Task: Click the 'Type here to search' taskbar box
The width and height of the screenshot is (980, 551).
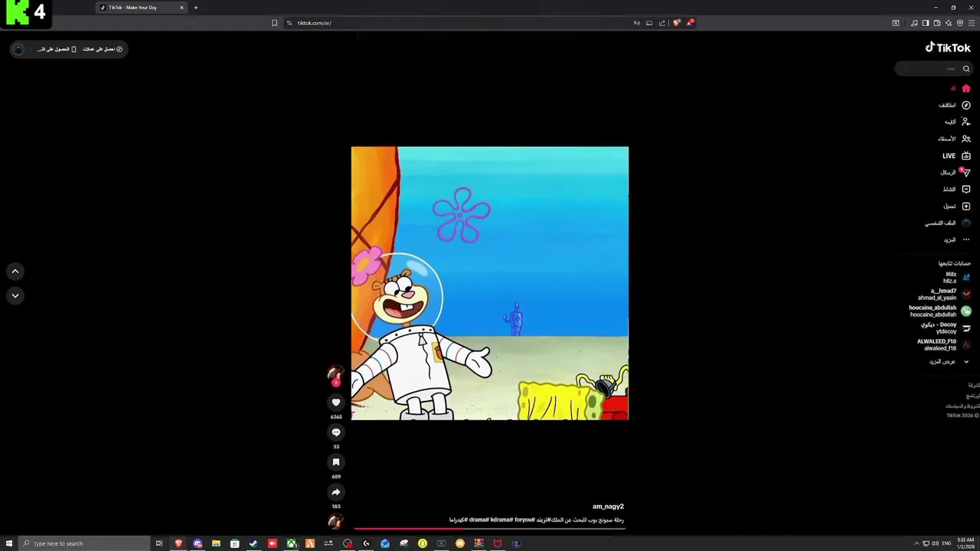Action: (83, 543)
